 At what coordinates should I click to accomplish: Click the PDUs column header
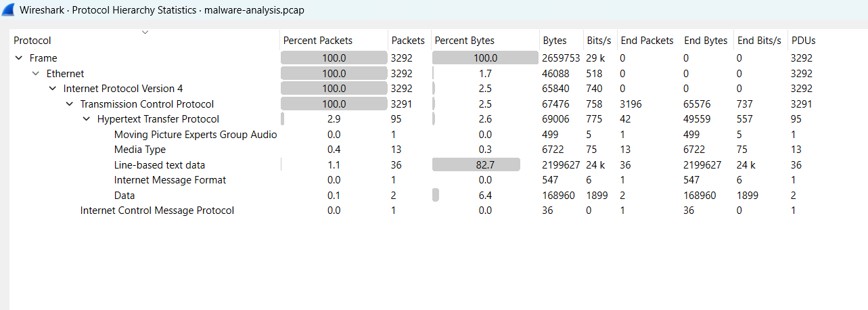pos(827,41)
